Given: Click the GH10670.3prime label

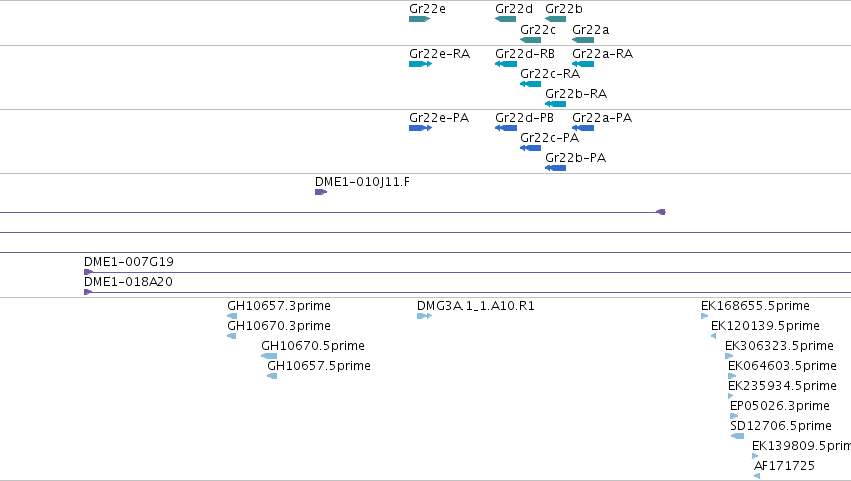Looking at the screenshot, I should (x=279, y=326).
